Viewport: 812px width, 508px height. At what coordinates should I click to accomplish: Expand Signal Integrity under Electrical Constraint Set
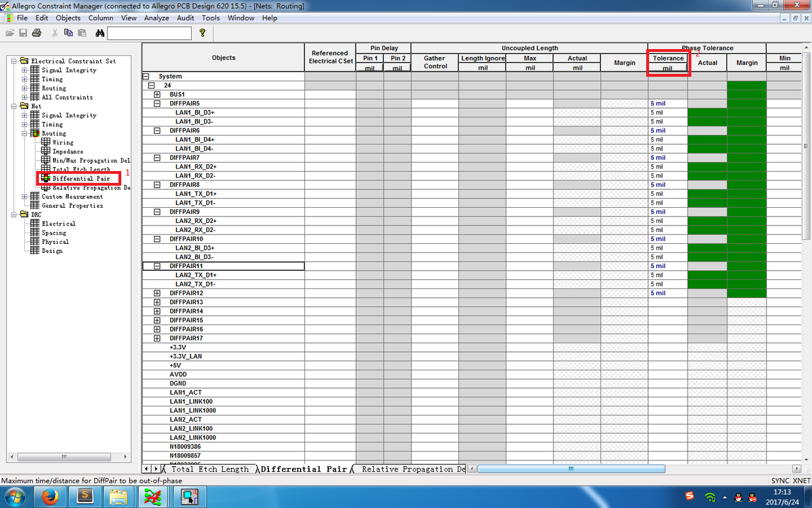pos(25,70)
